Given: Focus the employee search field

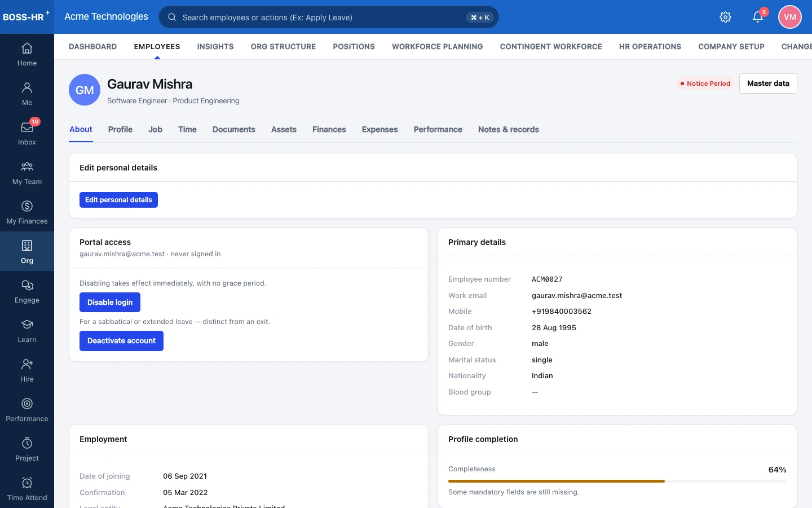Looking at the screenshot, I should (329, 17).
